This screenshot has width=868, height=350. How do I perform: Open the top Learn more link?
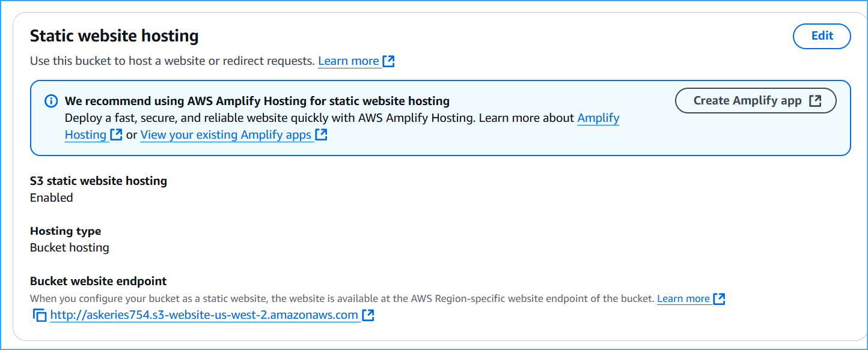(349, 60)
